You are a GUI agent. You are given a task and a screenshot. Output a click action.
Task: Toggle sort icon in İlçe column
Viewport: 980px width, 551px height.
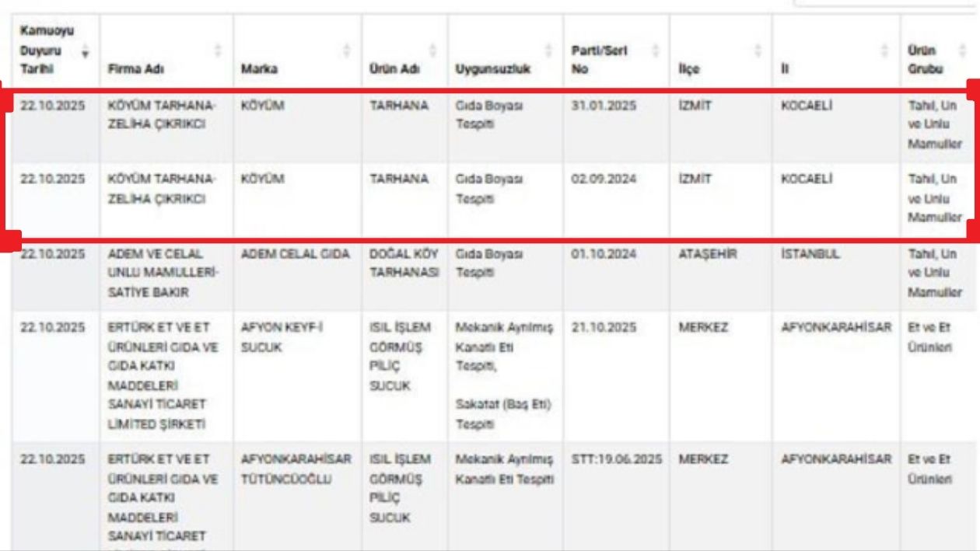coord(757,51)
